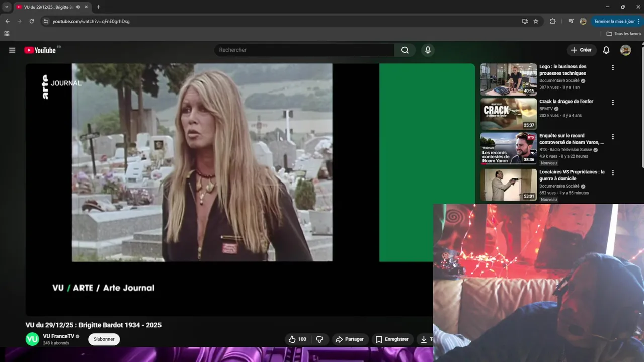The image size is (644, 362).
Task: Open the Enquête sur le record title
Action: click(x=571, y=139)
